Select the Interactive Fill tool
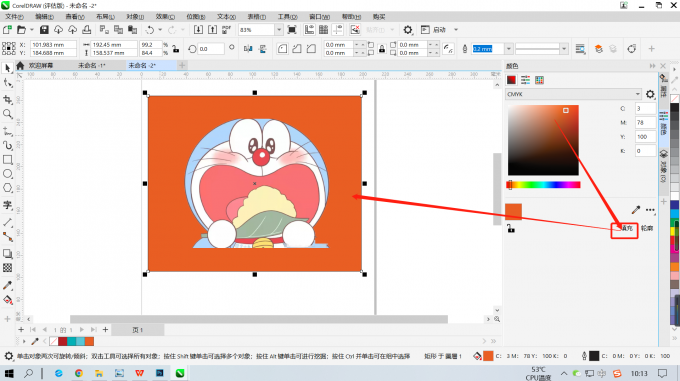The height and width of the screenshot is (381, 680). click(x=7, y=300)
